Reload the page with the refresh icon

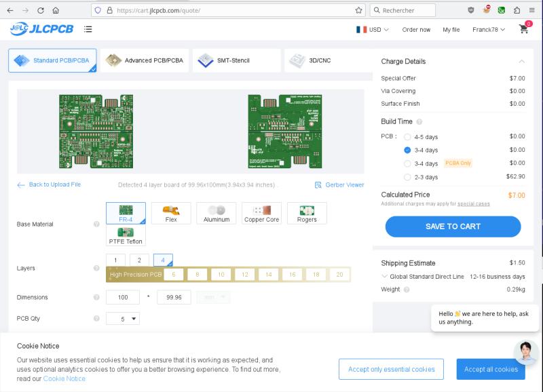pos(41,10)
